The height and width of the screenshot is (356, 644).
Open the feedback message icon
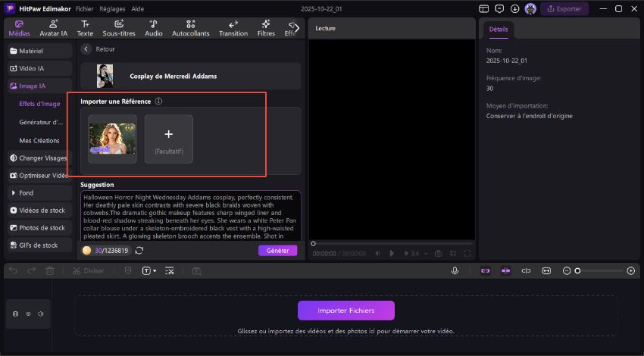coord(499,9)
